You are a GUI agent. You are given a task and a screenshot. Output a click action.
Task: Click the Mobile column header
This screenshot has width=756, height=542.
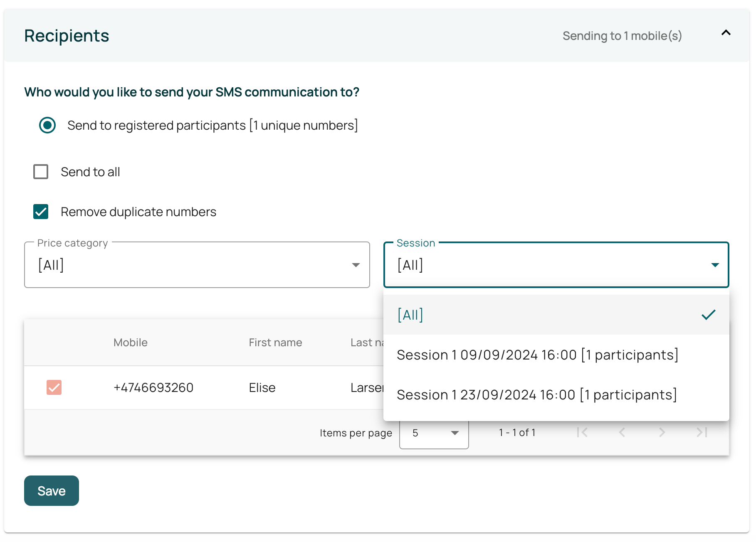131,342
